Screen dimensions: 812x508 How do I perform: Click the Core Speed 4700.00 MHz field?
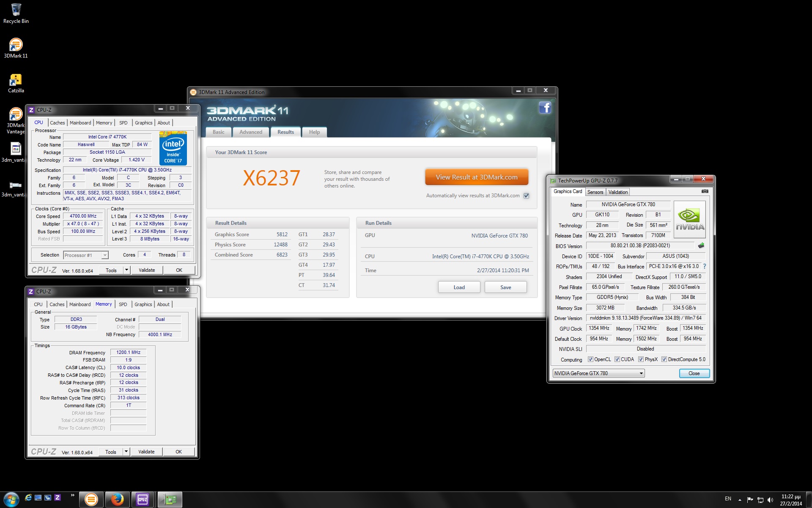tap(83, 216)
